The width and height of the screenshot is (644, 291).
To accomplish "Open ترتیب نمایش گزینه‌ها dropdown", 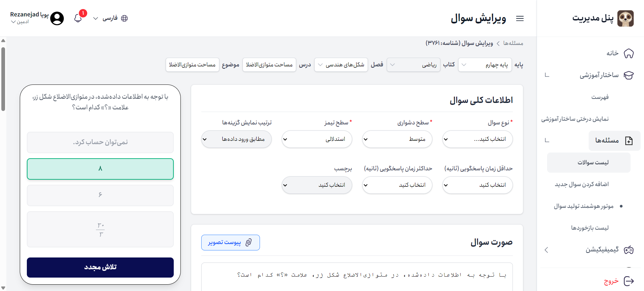I will pyautogui.click(x=236, y=139).
